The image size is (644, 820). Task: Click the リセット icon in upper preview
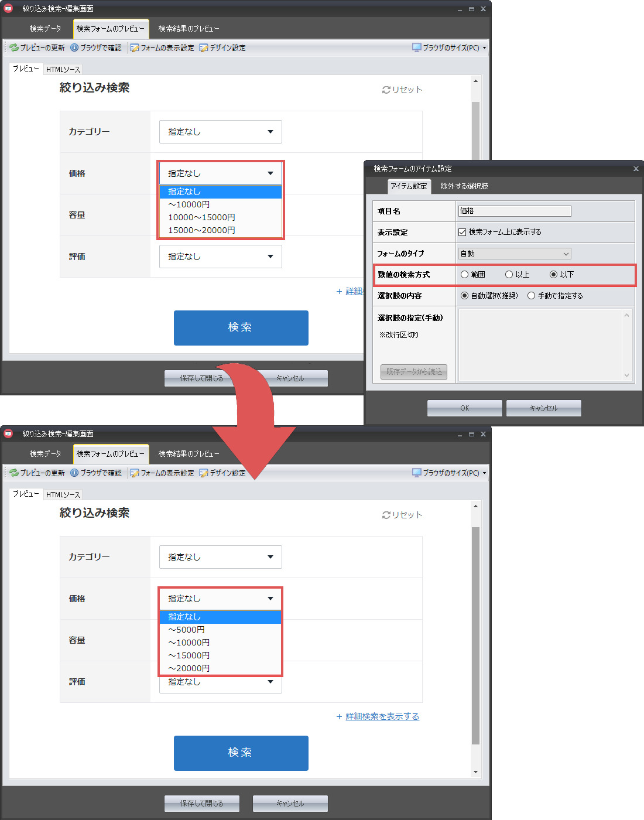(x=386, y=90)
